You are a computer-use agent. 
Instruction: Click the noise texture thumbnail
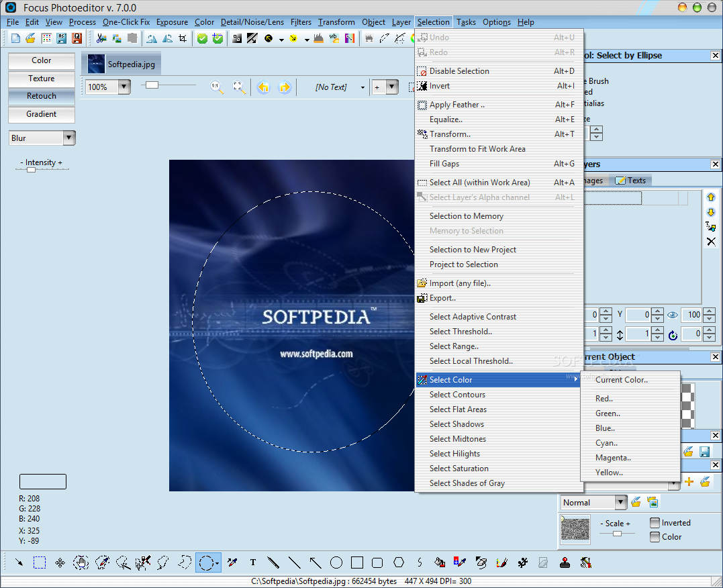(x=575, y=528)
